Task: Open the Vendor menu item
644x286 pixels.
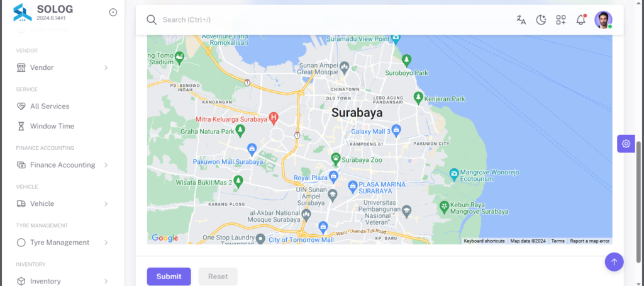Action: click(x=62, y=67)
